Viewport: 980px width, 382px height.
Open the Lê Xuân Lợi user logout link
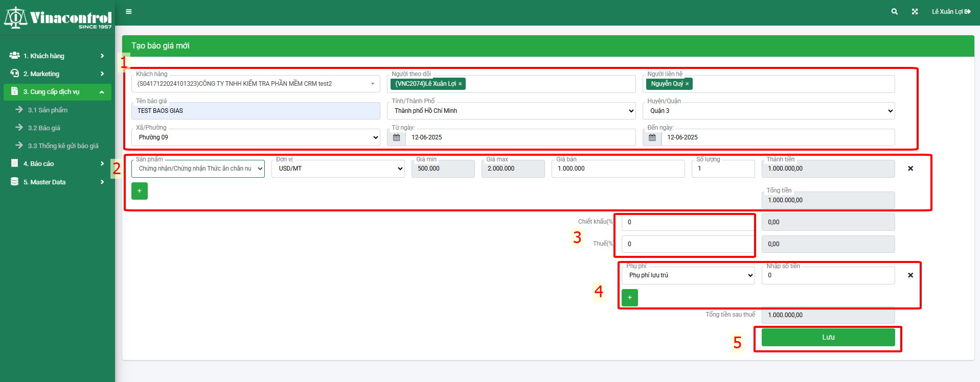click(x=951, y=11)
